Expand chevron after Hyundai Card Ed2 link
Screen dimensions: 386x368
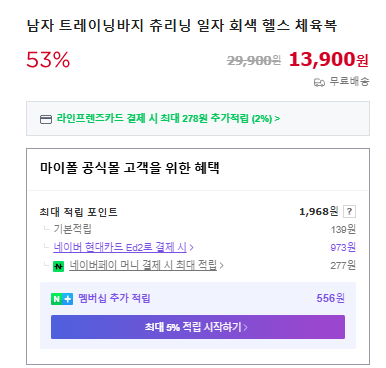pyautogui.click(x=191, y=248)
